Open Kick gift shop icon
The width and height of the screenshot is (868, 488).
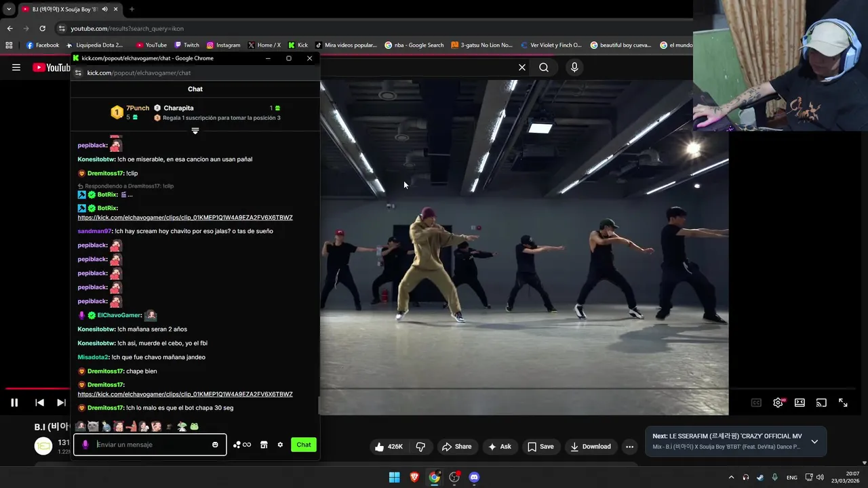[x=264, y=445]
